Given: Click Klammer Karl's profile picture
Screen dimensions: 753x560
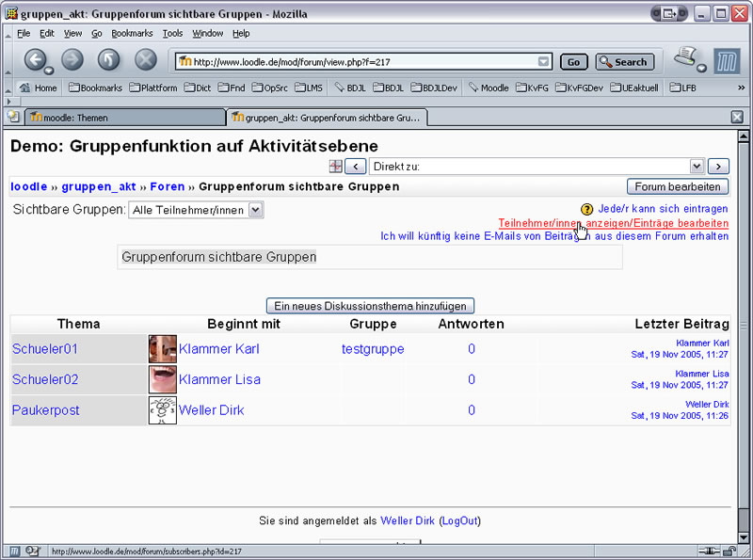Looking at the screenshot, I should point(162,349).
